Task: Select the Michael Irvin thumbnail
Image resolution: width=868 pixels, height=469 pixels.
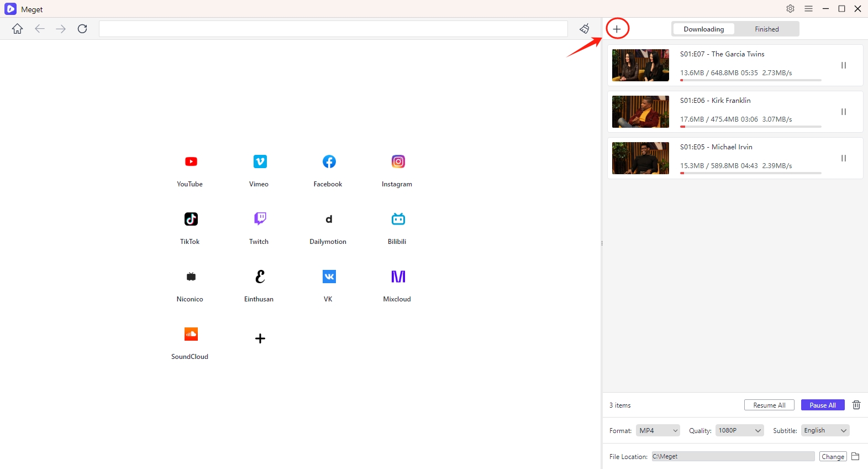Action: click(x=640, y=158)
